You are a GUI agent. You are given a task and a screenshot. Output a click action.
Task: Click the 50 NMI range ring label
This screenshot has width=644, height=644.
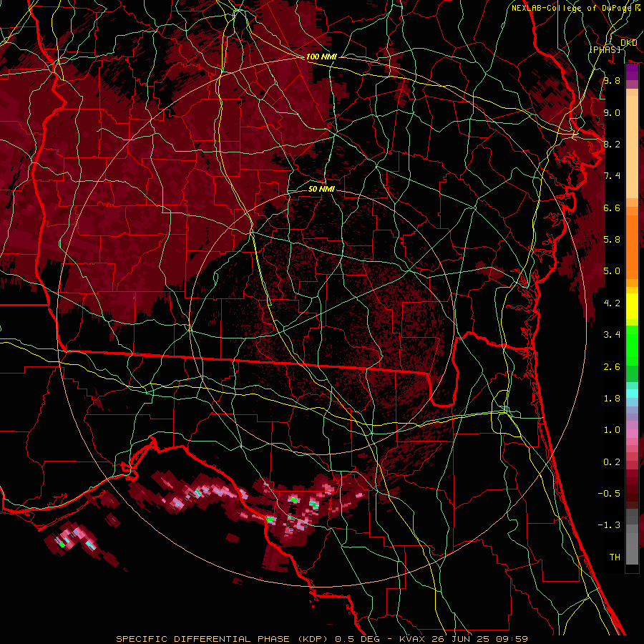(321, 189)
